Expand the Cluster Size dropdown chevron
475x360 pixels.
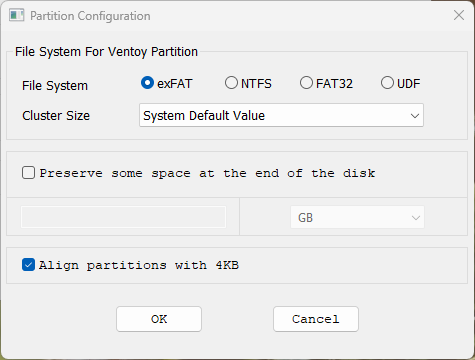[x=415, y=116]
